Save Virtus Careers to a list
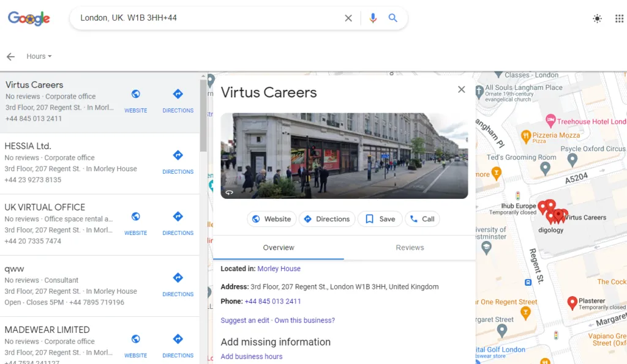Screen dimensions: 627x364 click(x=380, y=219)
